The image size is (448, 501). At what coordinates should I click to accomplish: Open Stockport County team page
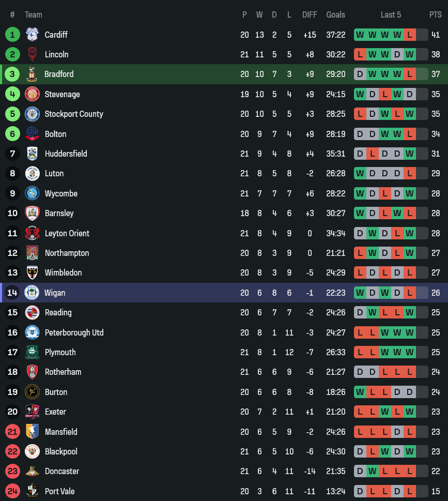[x=74, y=114]
